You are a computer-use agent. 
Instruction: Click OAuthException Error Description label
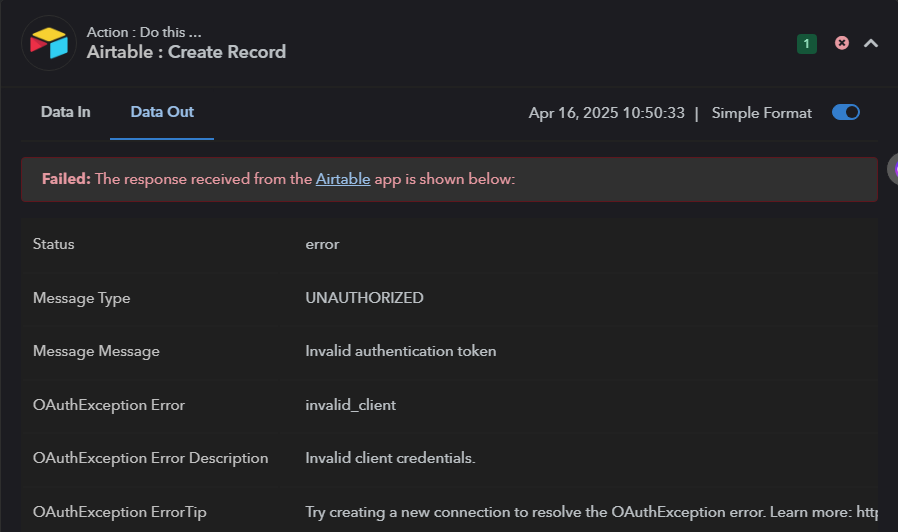coord(150,458)
